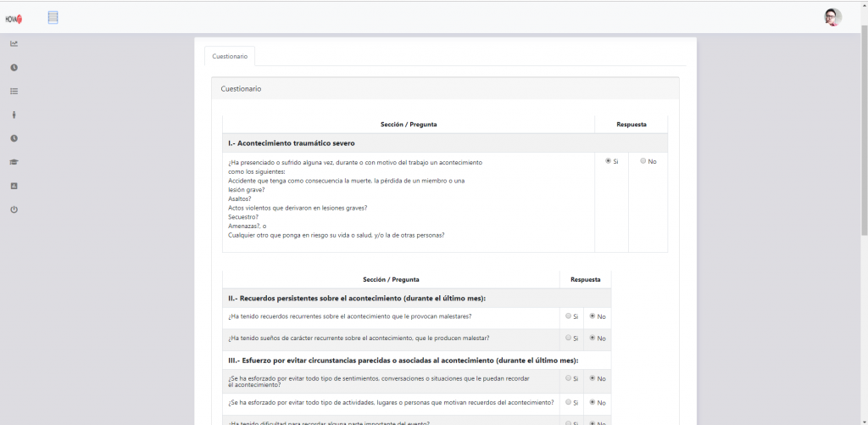This screenshot has height=425, width=868.
Task: Pick No for evitar sentimientos, conversaciones question
Action: pos(593,377)
